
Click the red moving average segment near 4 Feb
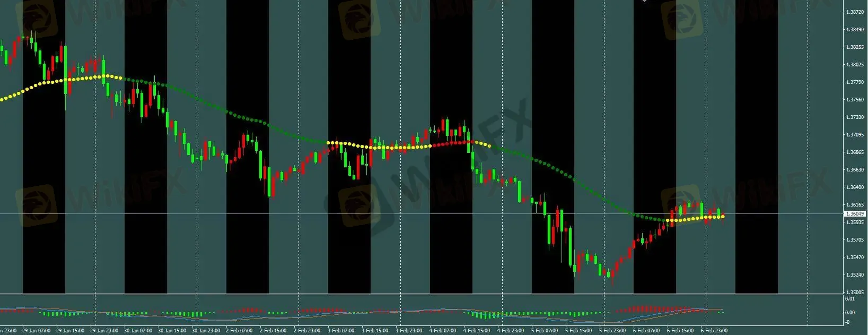pos(451,143)
